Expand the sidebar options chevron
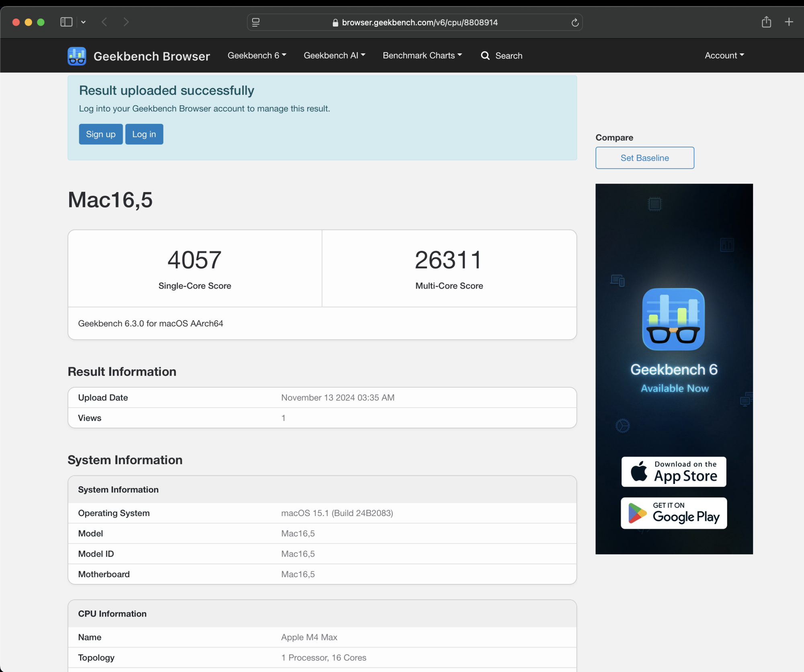 (83, 22)
